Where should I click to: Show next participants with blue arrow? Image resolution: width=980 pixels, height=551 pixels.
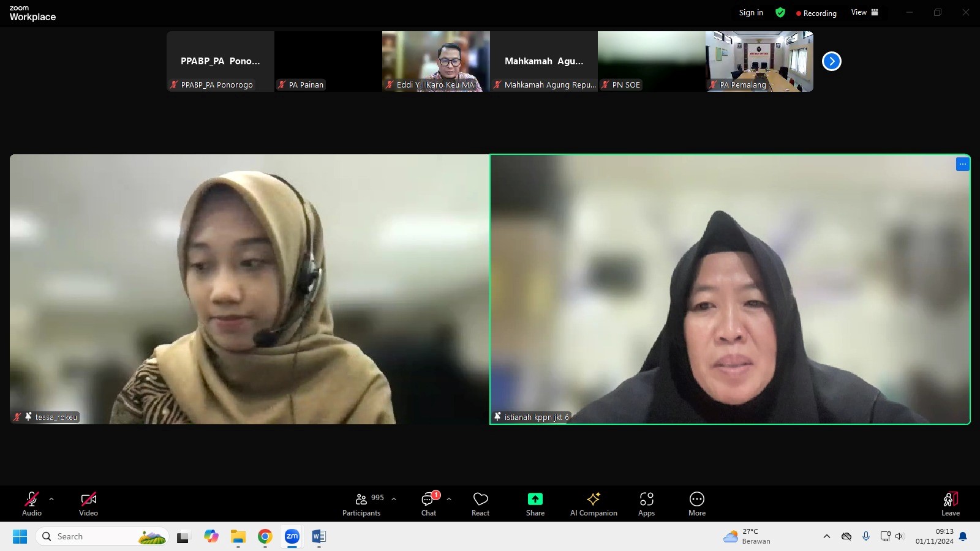pos(831,61)
